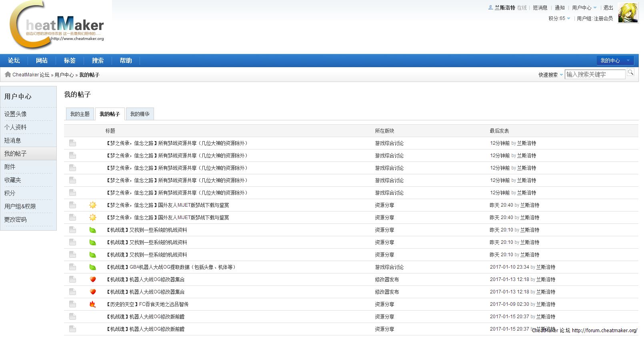Open the user avatar image
This screenshot has height=337, width=644.
point(628,13)
